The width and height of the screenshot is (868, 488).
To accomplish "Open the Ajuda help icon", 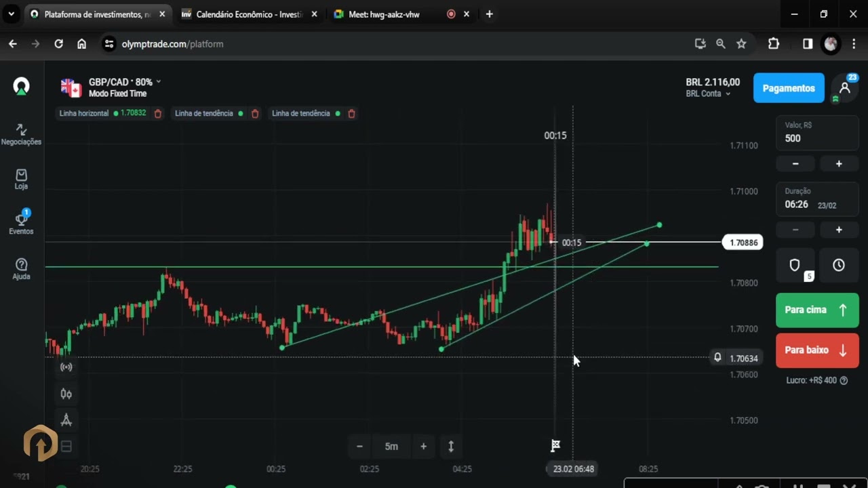I will (21, 269).
